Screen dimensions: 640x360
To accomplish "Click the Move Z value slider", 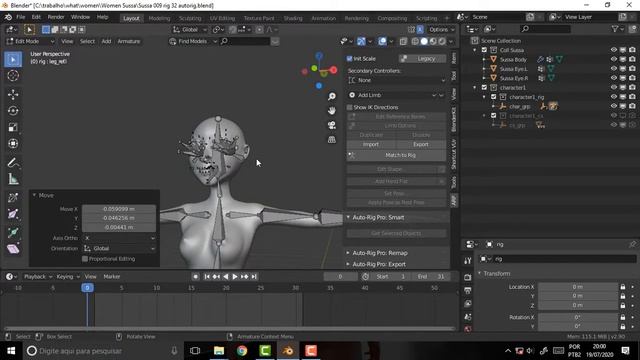I will click(x=119, y=227).
